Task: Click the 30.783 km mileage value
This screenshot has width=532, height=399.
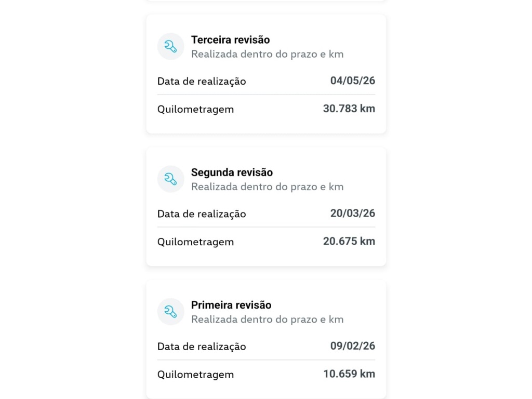Action: pyautogui.click(x=349, y=109)
